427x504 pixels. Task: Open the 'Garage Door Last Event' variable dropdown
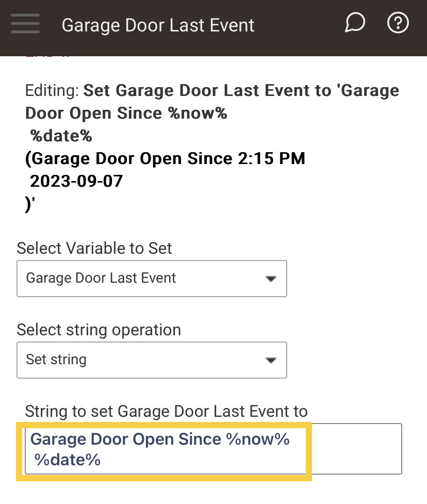152,279
